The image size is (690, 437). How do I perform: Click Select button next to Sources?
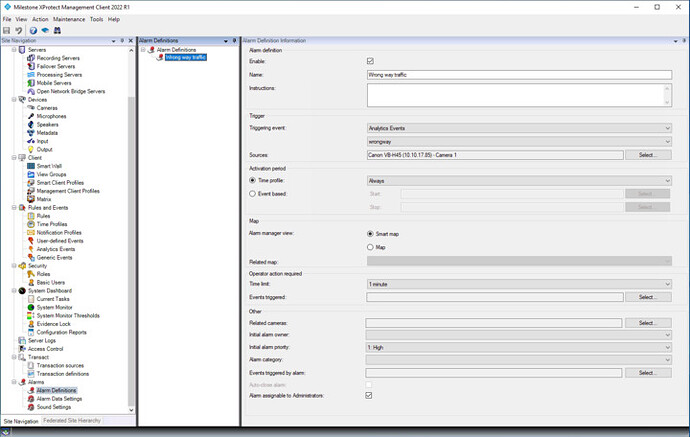[647, 155]
